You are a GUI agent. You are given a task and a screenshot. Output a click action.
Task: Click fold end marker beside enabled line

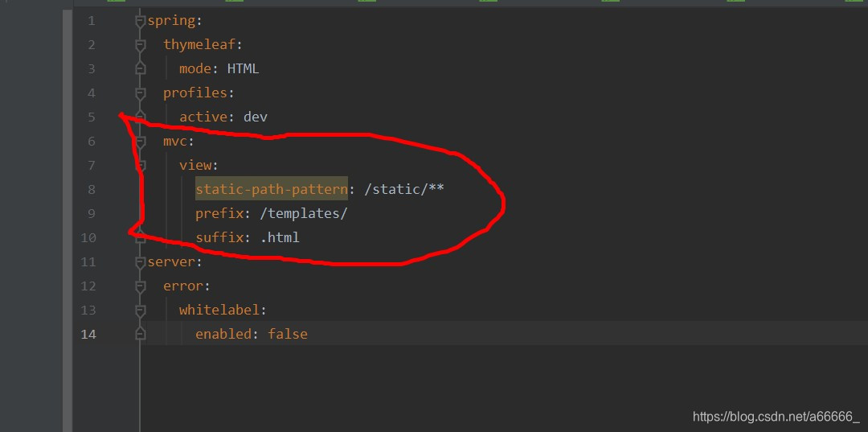coord(141,334)
